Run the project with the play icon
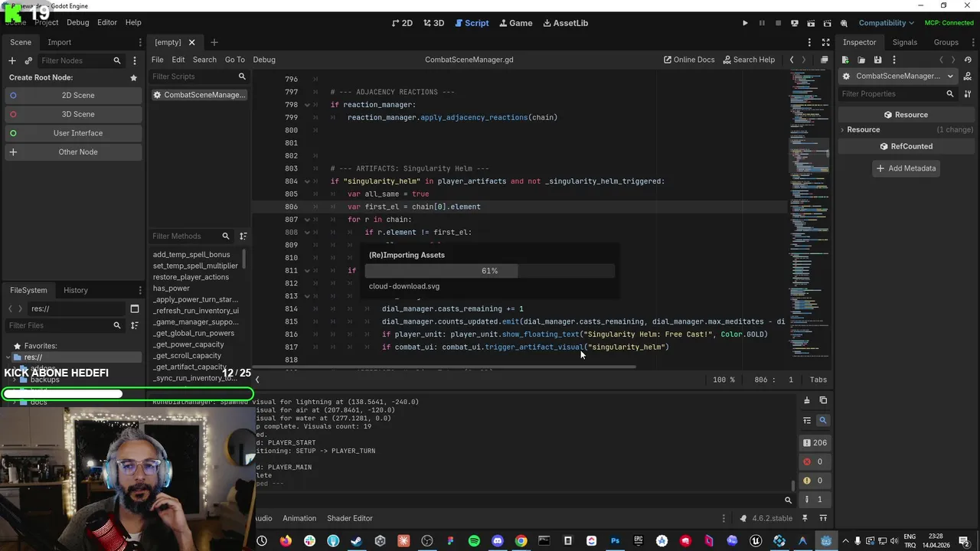This screenshot has width=980, height=551. pyautogui.click(x=745, y=23)
